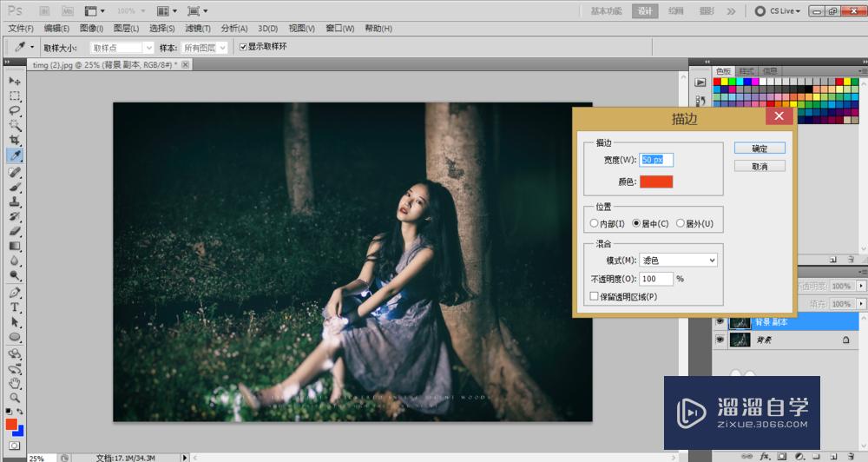868x462 pixels.
Task: Select the Move tool in toolbox
Action: coord(15,81)
